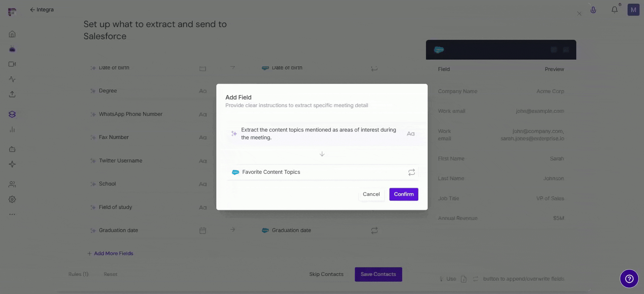Go back to Integra
This screenshot has width=644, height=294.
pyautogui.click(x=42, y=10)
